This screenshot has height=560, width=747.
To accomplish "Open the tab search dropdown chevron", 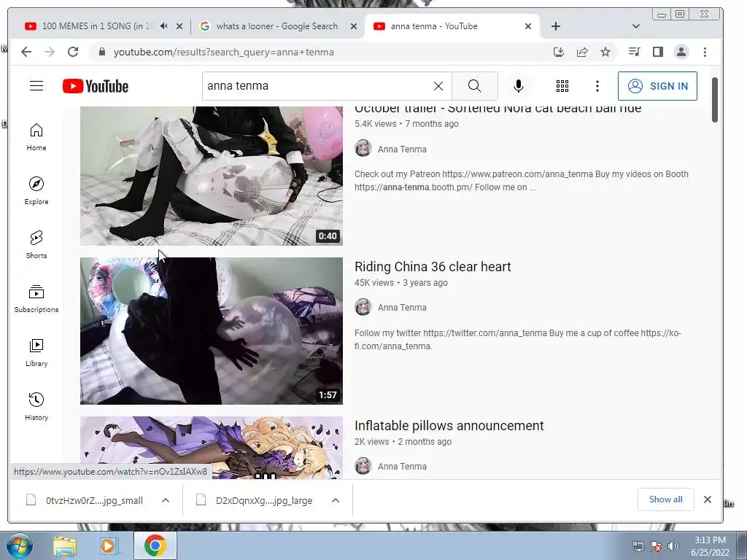I will point(636,26).
